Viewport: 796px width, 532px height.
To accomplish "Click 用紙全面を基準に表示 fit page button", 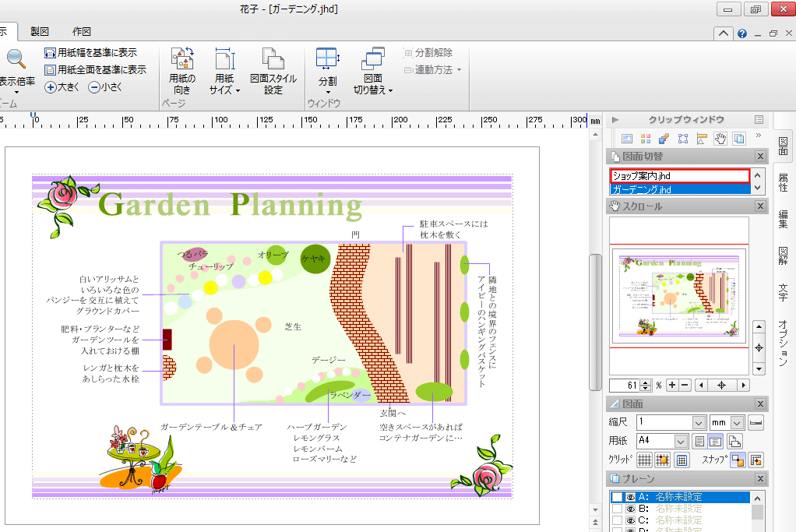I will (96, 69).
